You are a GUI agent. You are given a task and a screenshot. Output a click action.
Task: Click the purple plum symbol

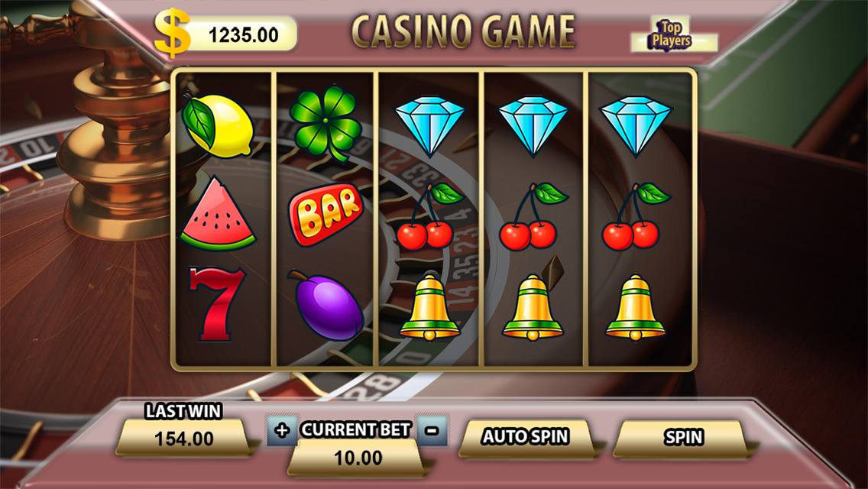coord(327,305)
